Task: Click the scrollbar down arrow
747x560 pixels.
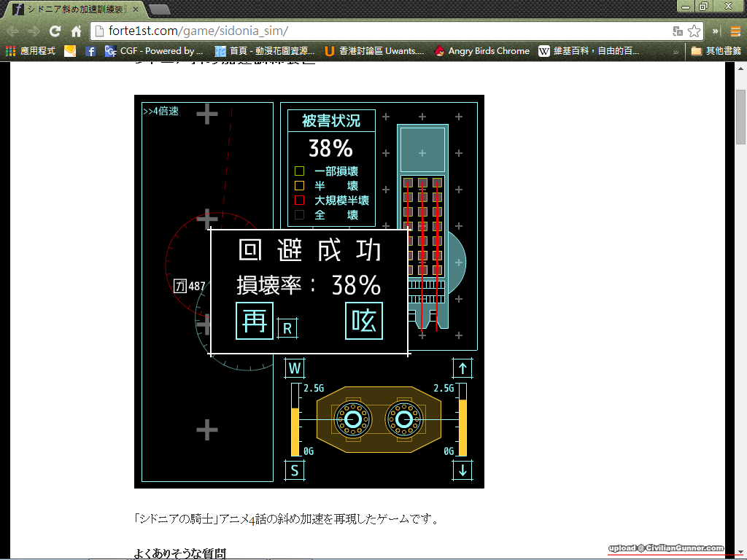Action: [740, 552]
